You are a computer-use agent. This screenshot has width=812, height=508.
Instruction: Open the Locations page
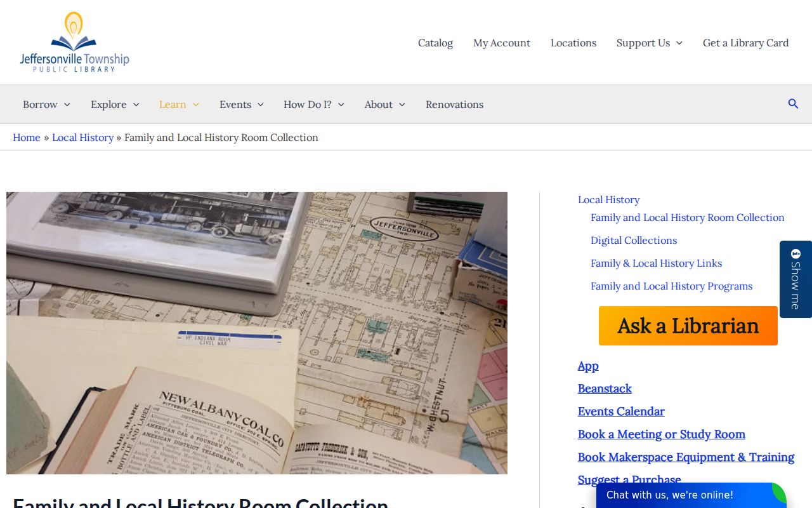click(x=573, y=43)
